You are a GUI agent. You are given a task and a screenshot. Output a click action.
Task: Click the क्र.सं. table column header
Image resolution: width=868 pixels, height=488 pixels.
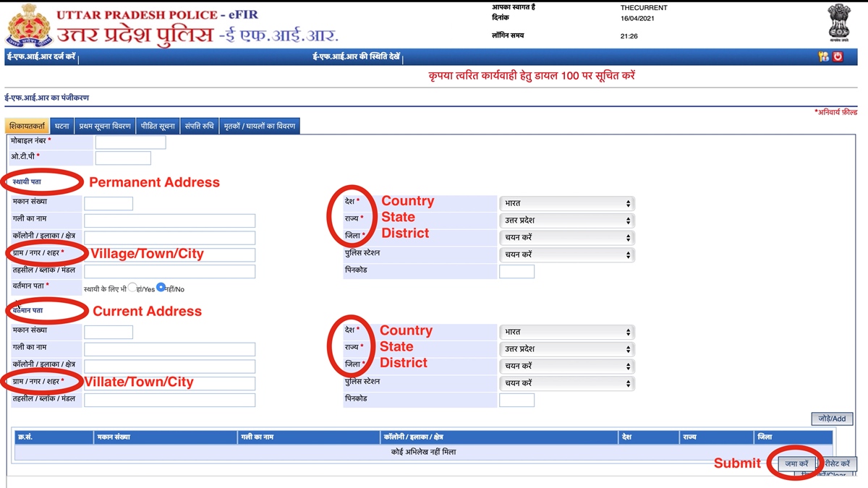[54, 437]
